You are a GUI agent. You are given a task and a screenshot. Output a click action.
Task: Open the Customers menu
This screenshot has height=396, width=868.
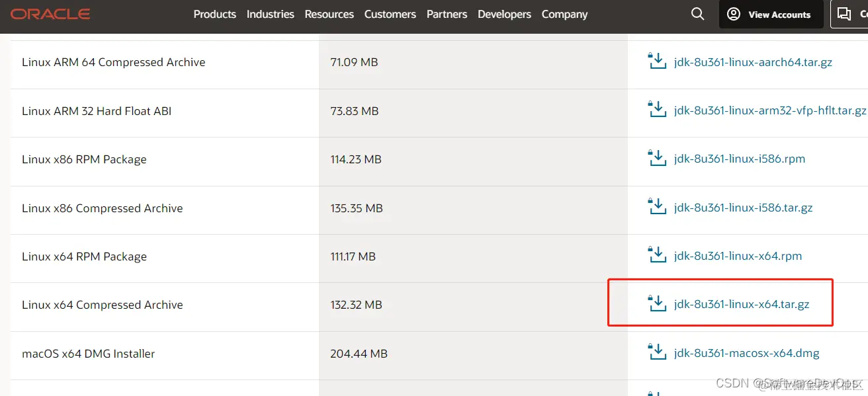(x=390, y=14)
